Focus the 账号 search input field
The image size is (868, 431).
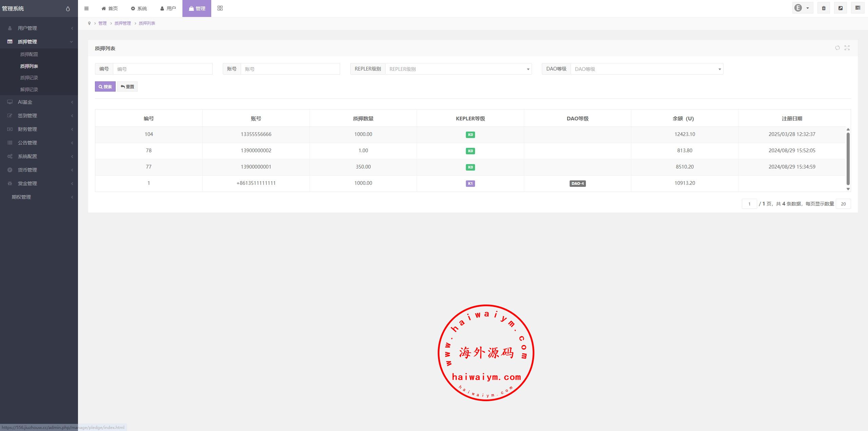(x=290, y=69)
